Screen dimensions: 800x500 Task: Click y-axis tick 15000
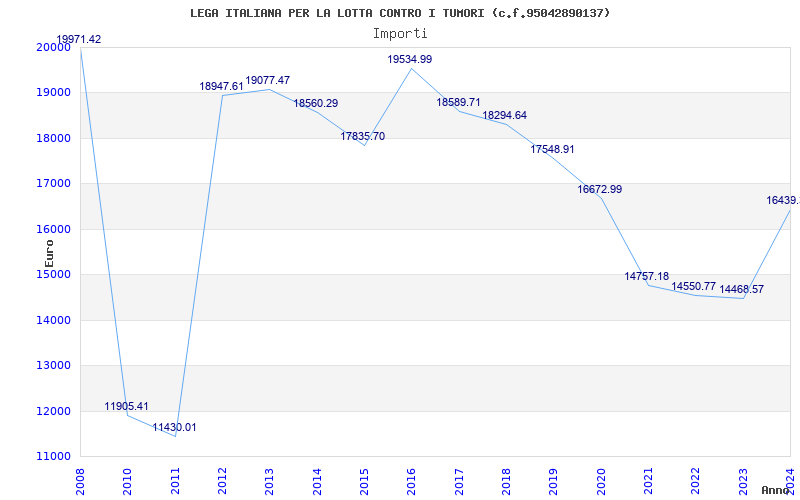click(53, 274)
